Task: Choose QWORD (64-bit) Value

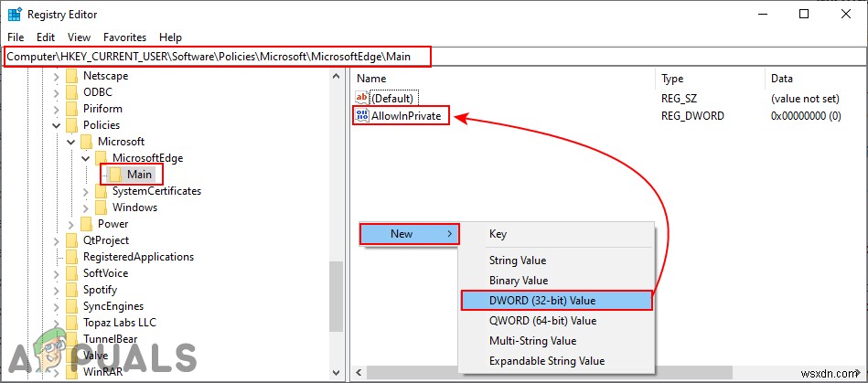Action: point(556,321)
